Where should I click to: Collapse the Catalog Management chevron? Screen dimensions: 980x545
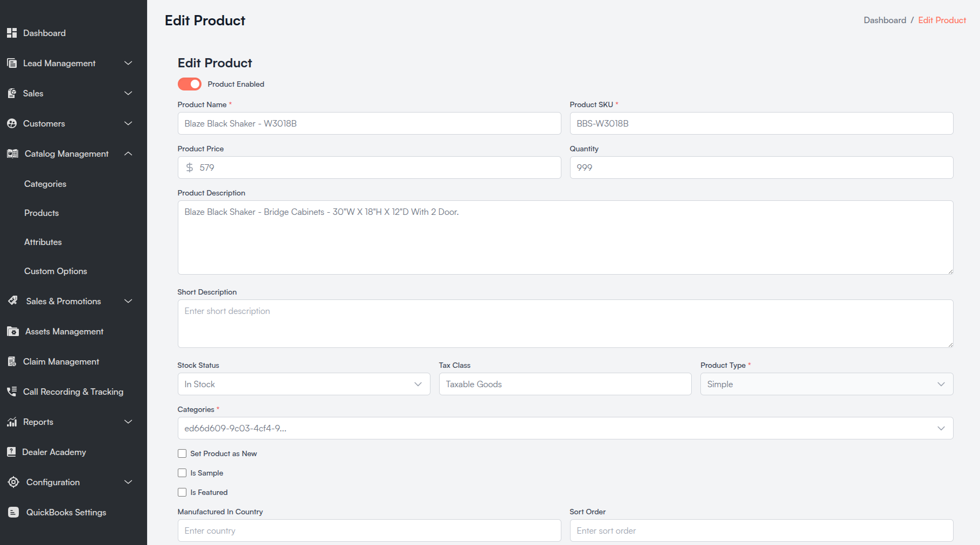point(128,153)
